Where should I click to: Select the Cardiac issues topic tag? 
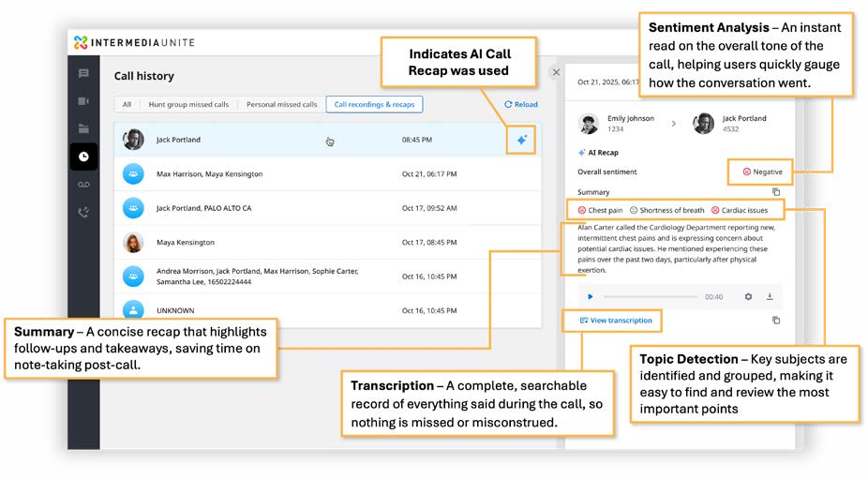tap(740, 210)
